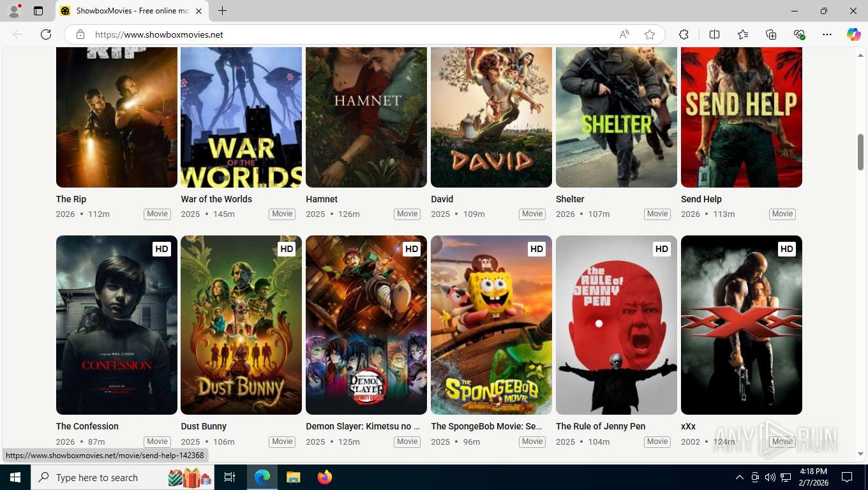Open the SpongeBob Movie poster
Screen dimensions: 868x490
(x=491, y=325)
